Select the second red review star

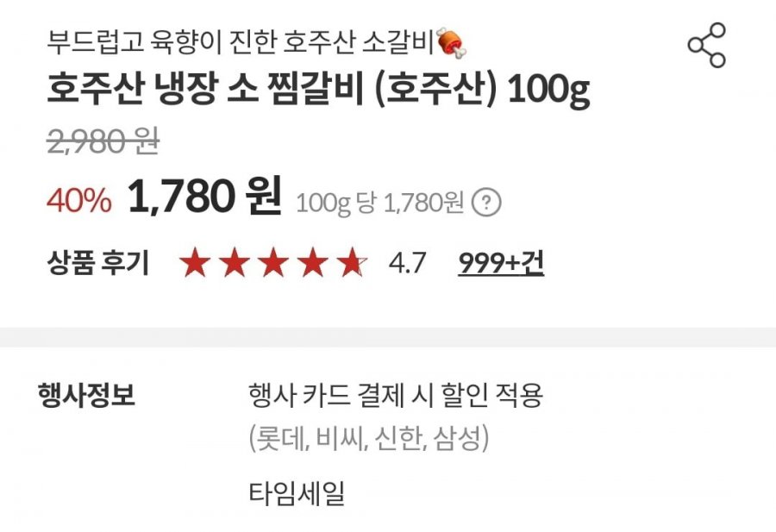[234, 262]
